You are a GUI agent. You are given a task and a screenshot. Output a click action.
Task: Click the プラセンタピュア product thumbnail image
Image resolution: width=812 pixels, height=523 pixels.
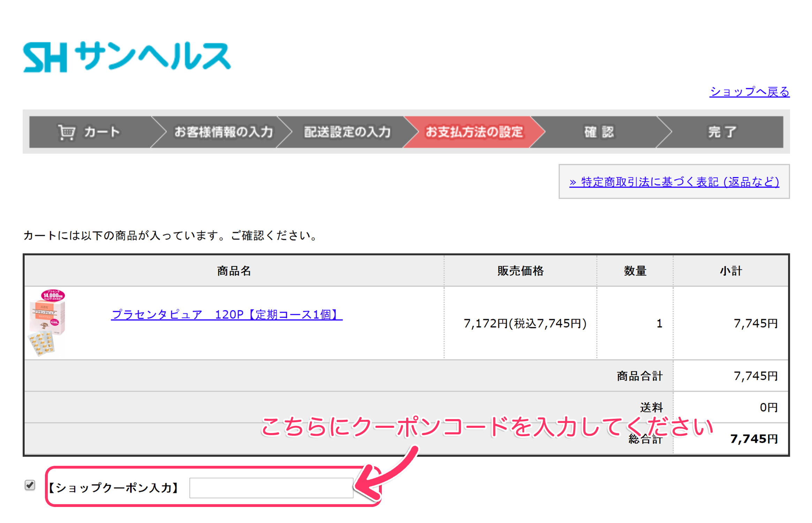47,323
